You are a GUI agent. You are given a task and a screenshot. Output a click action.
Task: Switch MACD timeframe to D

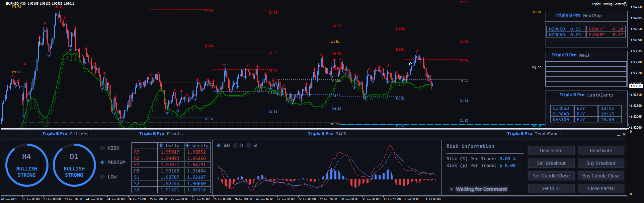point(235,146)
